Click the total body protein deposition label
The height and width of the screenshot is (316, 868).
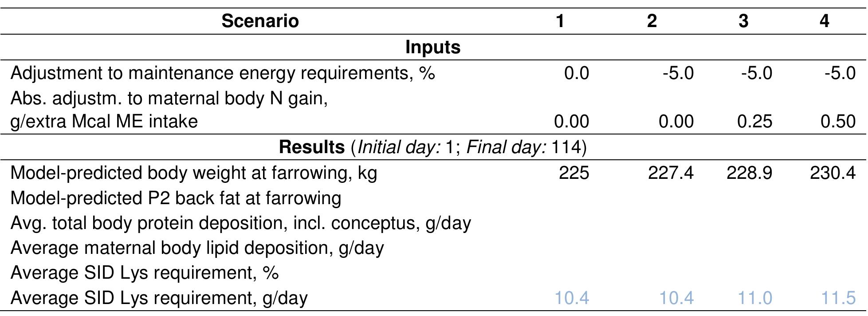[240, 222]
